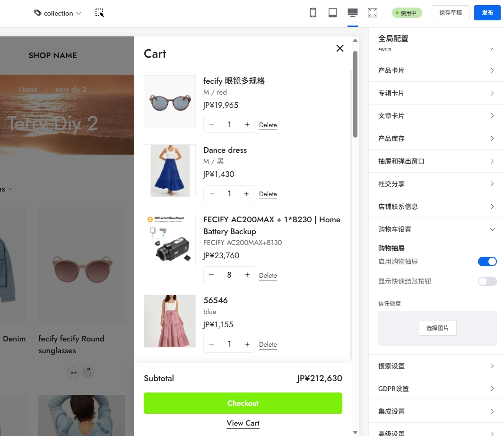
Task: Select the second color swatch under sunglasses
Action: 88,373
